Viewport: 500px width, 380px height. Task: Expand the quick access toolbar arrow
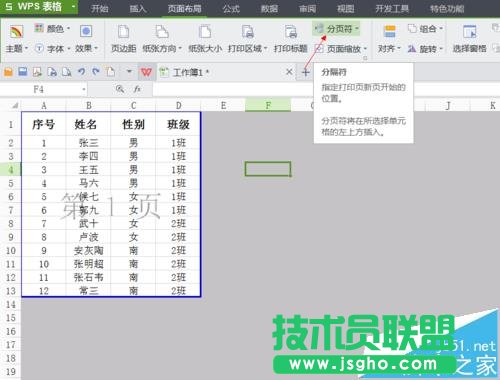(129, 71)
